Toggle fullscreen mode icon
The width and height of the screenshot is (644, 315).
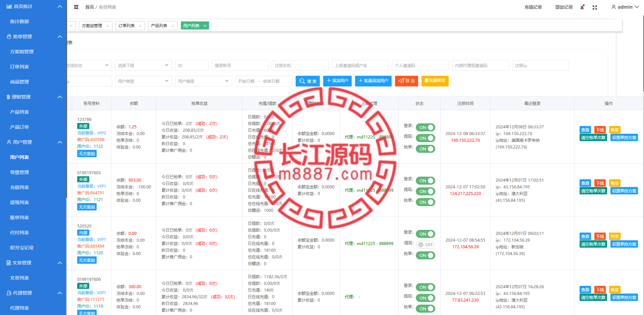(x=595, y=7)
